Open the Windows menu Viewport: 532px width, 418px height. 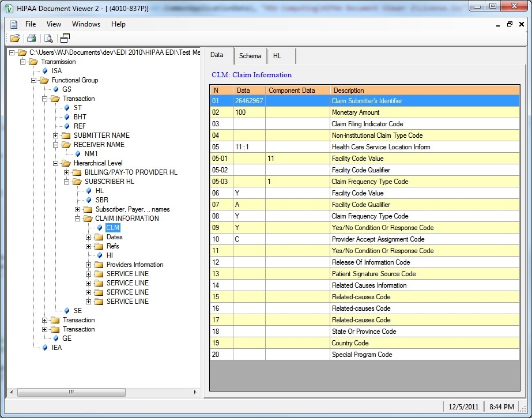pyautogui.click(x=86, y=24)
